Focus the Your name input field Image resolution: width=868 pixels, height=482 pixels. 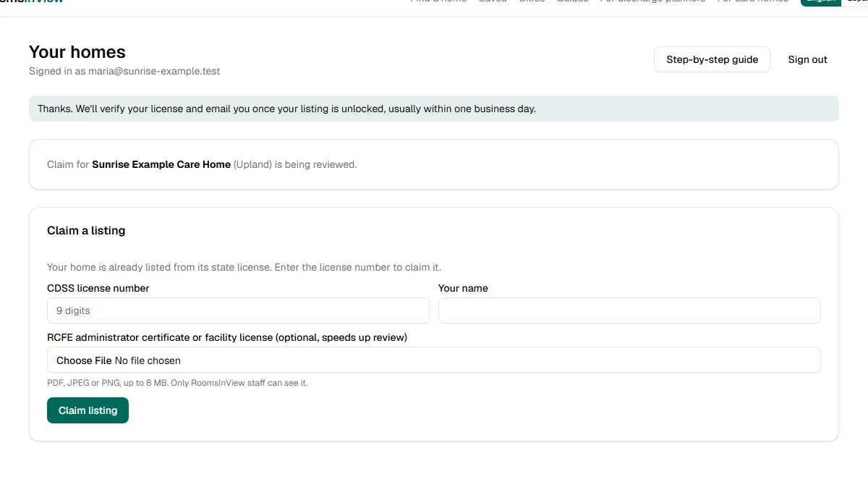point(629,310)
